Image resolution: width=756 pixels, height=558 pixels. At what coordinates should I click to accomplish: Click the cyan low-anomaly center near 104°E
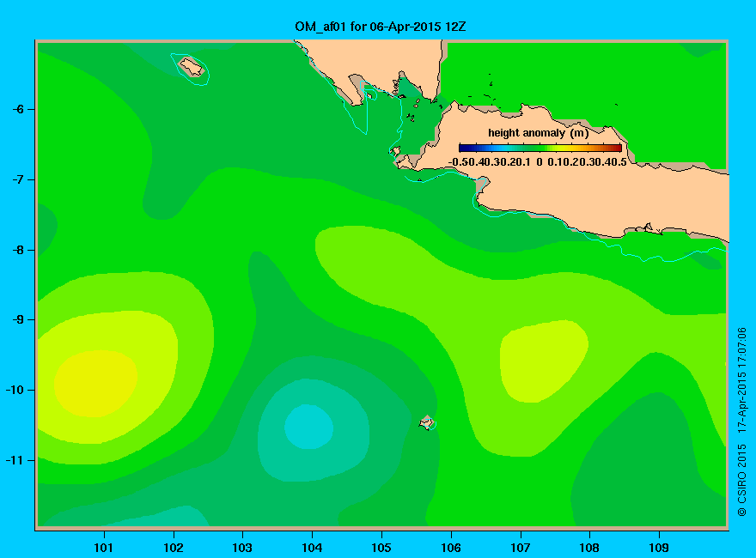pyautogui.click(x=308, y=427)
